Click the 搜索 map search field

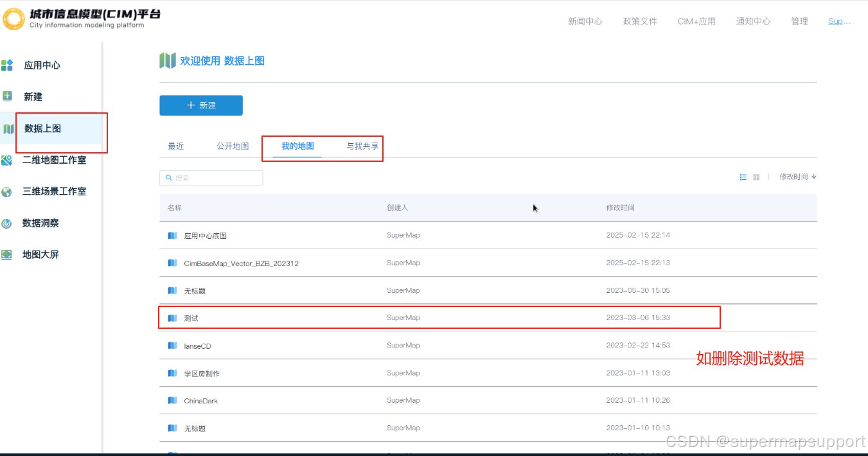[x=211, y=178]
